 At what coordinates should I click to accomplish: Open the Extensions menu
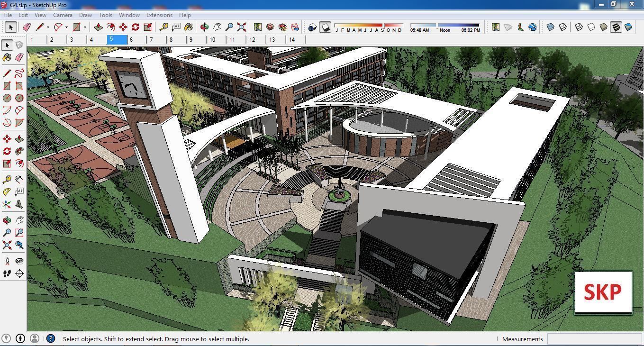(159, 15)
